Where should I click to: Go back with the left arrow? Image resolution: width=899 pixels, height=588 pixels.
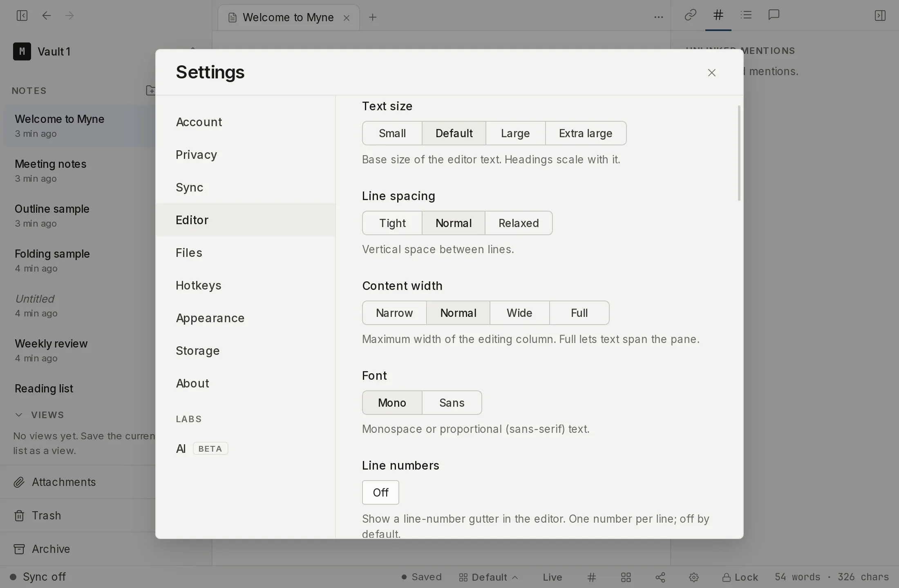pos(47,16)
